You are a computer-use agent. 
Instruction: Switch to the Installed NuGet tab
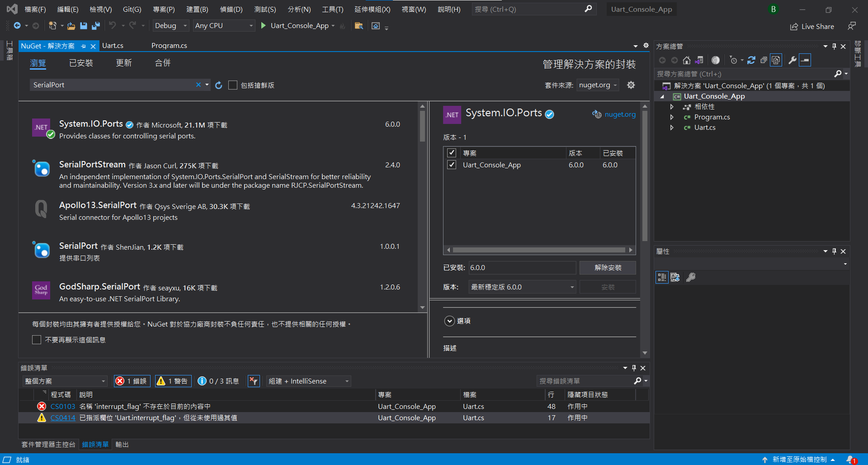pos(81,63)
